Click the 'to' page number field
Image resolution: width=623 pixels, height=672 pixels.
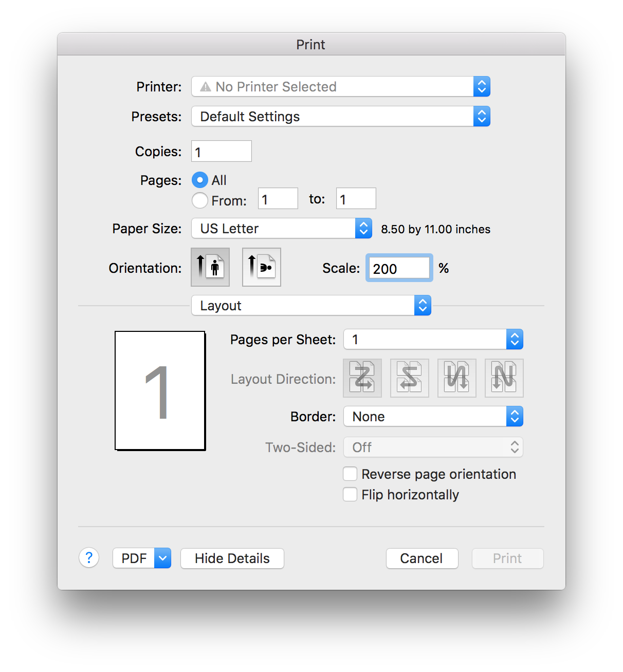click(x=356, y=198)
